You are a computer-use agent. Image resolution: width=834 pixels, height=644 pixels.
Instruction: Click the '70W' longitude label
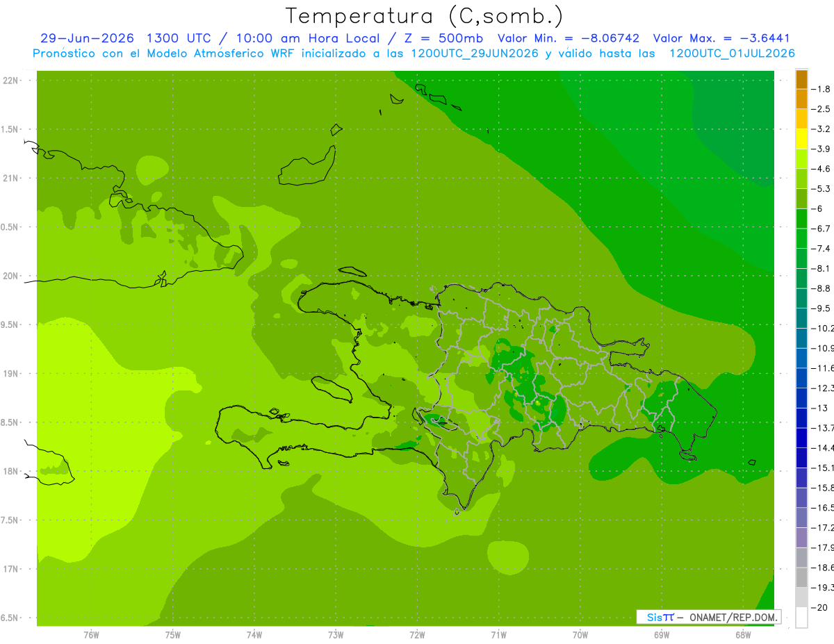coord(580,634)
